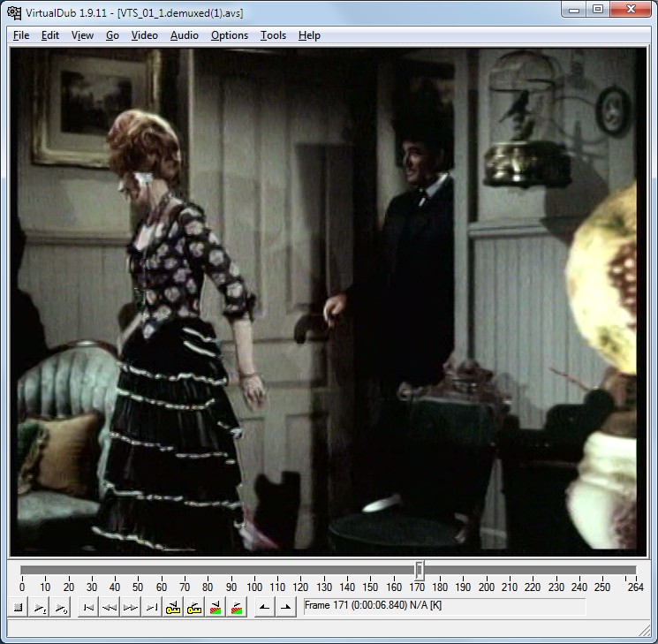Open the Video menu
This screenshot has height=644, width=658.
pyautogui.click(x=144, y=35)
